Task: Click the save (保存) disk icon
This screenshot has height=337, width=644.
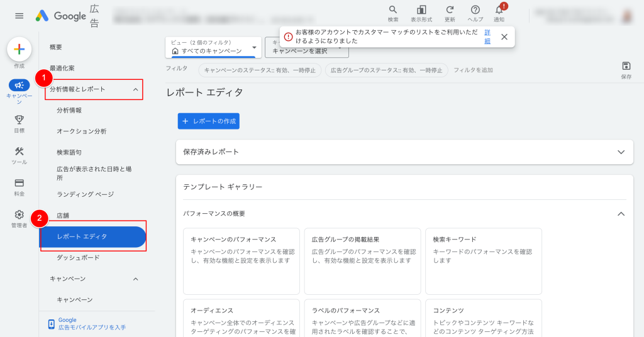Action: click(x=626, y=67)
